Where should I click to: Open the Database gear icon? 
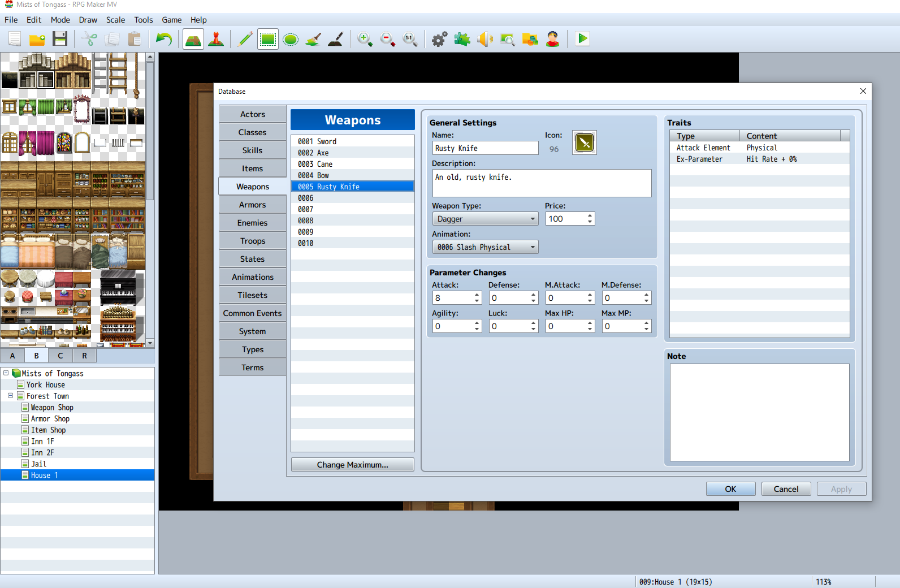click(x=439, y=40)
